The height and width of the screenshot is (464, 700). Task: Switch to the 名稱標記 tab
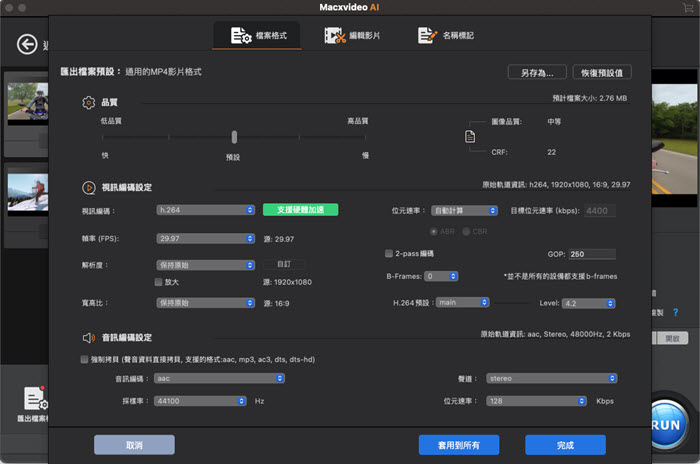(446, 35)
